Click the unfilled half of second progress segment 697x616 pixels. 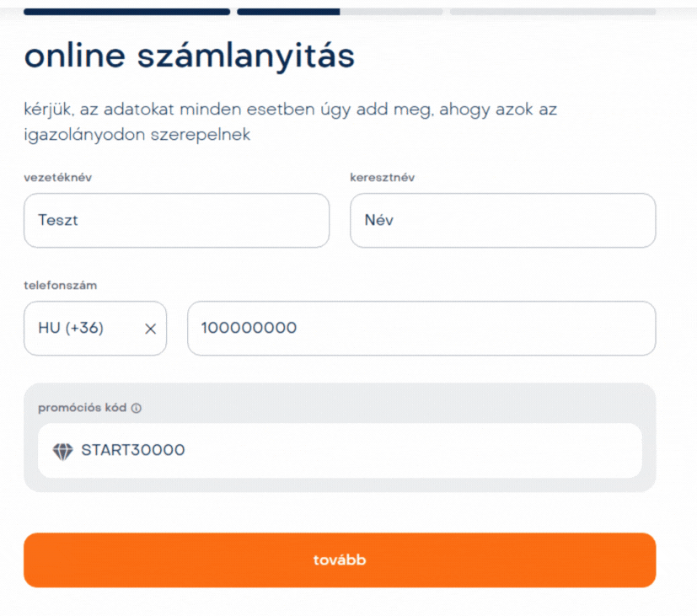coord(391,12)
